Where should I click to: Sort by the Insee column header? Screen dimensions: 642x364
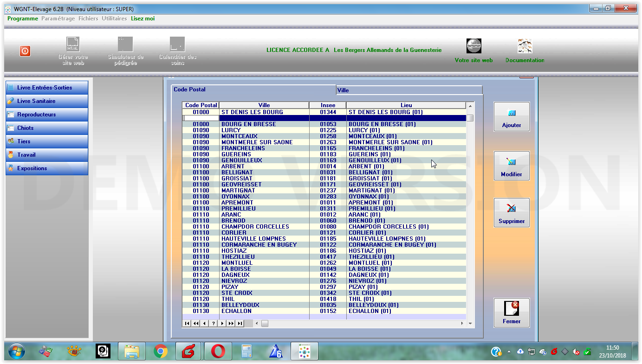coord(328,105)
